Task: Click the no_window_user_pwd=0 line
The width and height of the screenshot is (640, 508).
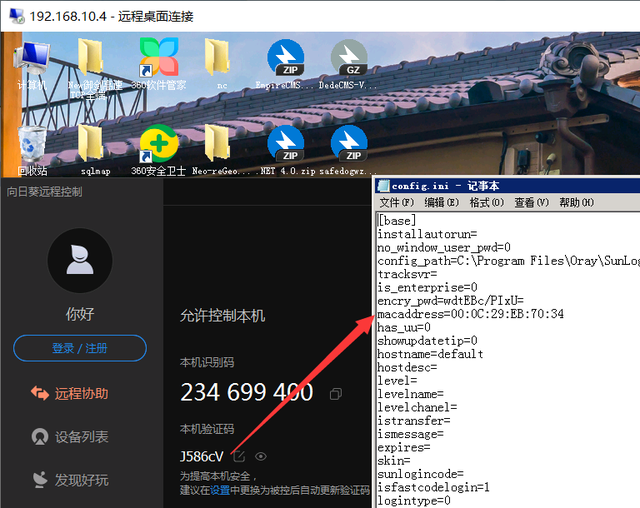Action: pyautogui.click(x=444, y=248)
